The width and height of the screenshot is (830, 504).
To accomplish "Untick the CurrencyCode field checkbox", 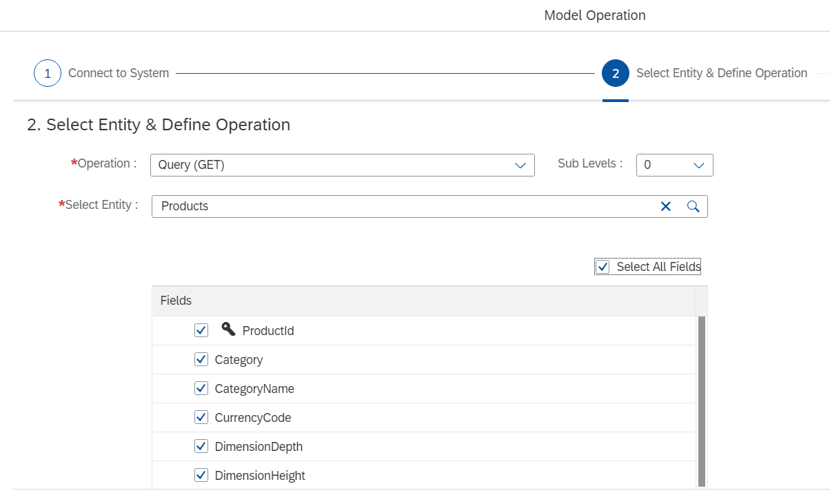I will click(201, 417).
